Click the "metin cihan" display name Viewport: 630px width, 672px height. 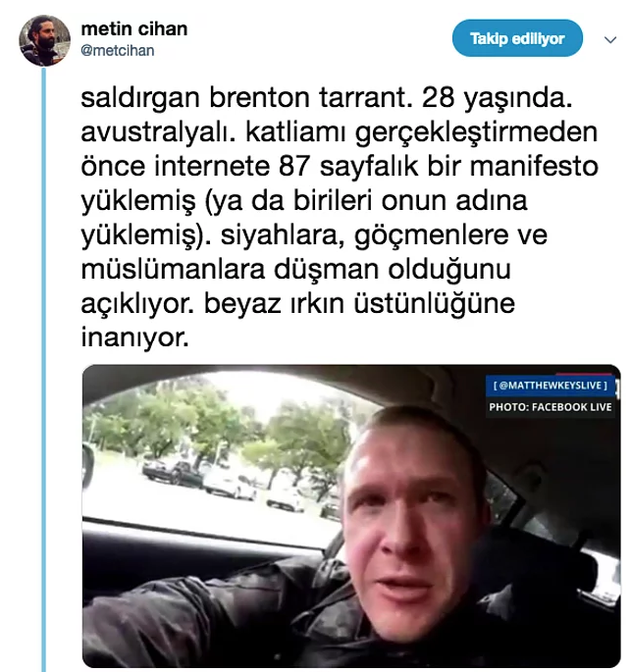134,29
